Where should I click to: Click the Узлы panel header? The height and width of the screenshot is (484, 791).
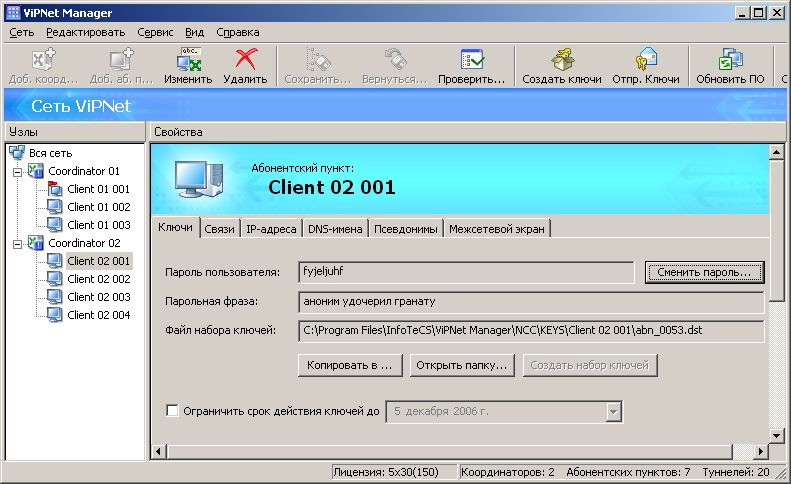point(75,132)
